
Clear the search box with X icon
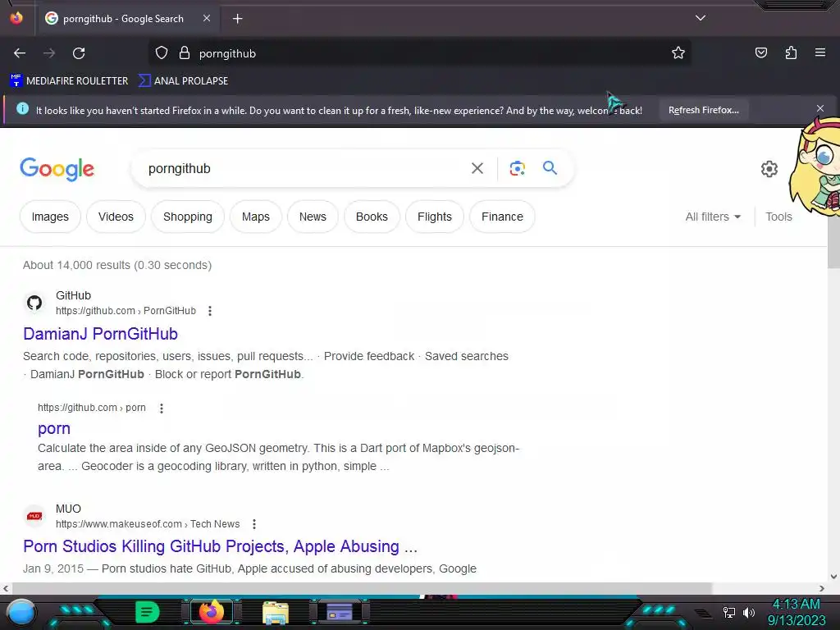[477, 168]
